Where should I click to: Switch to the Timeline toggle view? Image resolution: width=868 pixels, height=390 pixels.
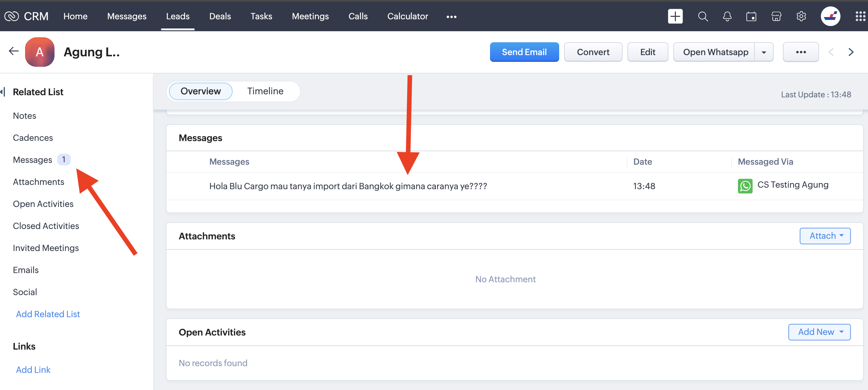click(265, 91)
